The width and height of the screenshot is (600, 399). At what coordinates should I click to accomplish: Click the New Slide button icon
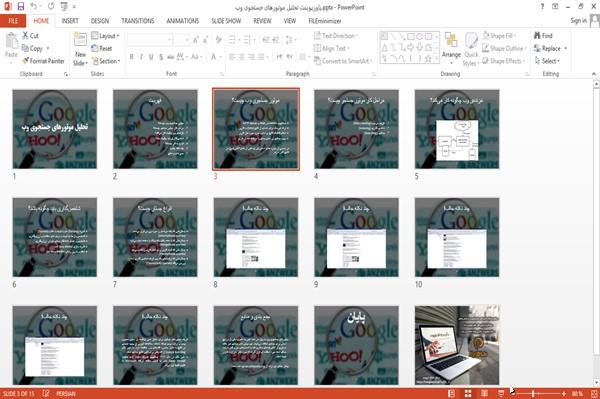[80, 39]
